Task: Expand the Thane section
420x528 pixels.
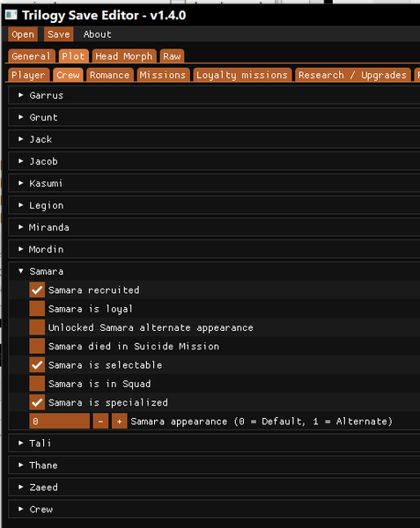Action: click(214, 466)
